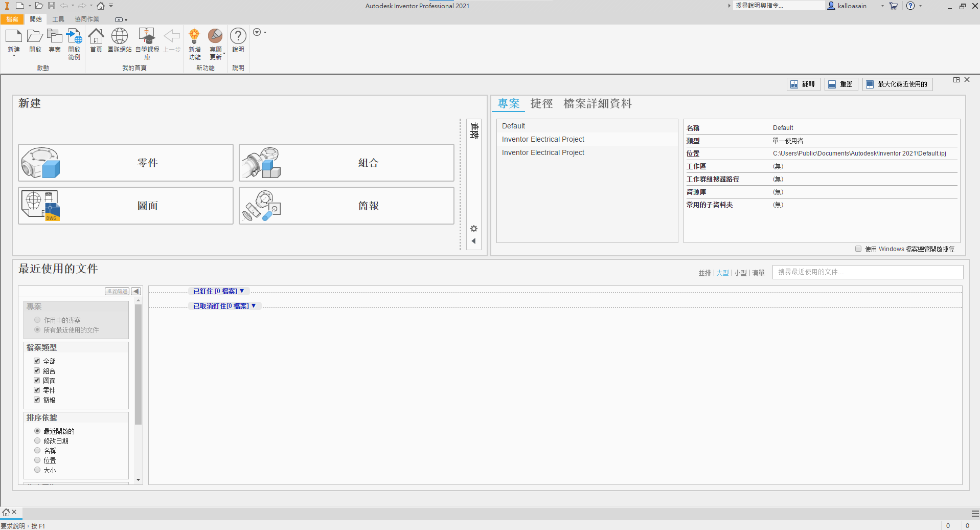Screen dimensions: 980x530
Task: Create a new 簡報 presentation file
Action: click(x=347, y=206)
